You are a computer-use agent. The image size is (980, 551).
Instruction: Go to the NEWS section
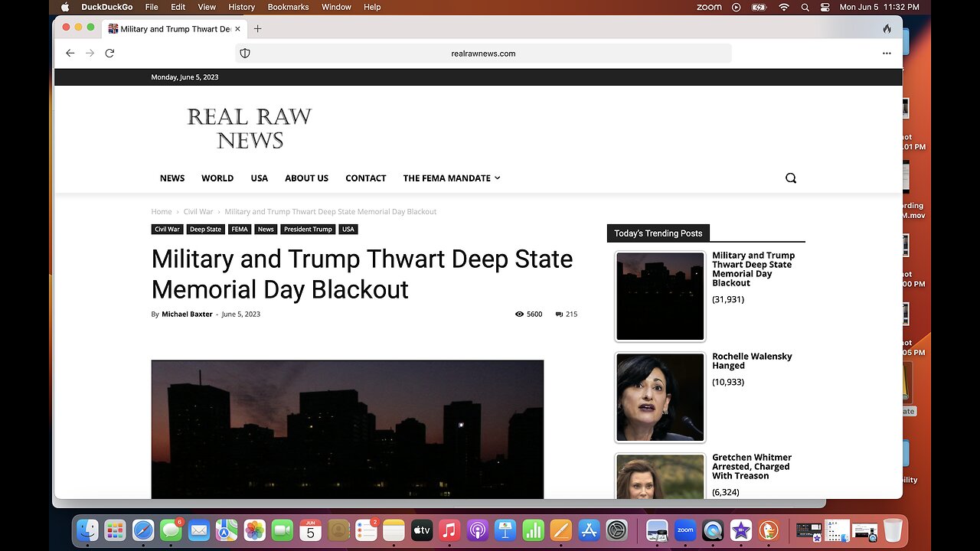[172, 178]
